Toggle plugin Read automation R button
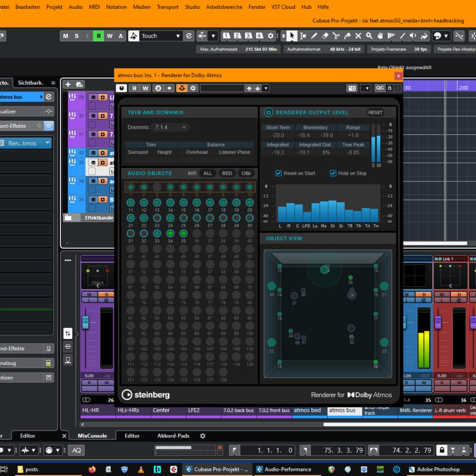476x476 pixels. tap(134, 88)
